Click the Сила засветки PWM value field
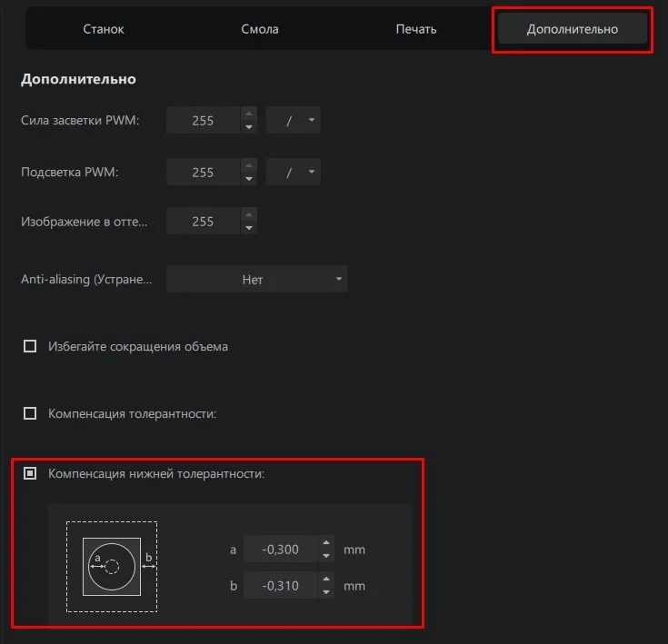Screen dimensions: 668x644 click(203, 121)
